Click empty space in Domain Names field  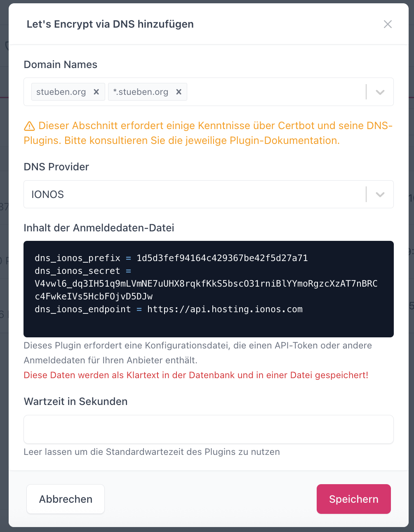272,92
